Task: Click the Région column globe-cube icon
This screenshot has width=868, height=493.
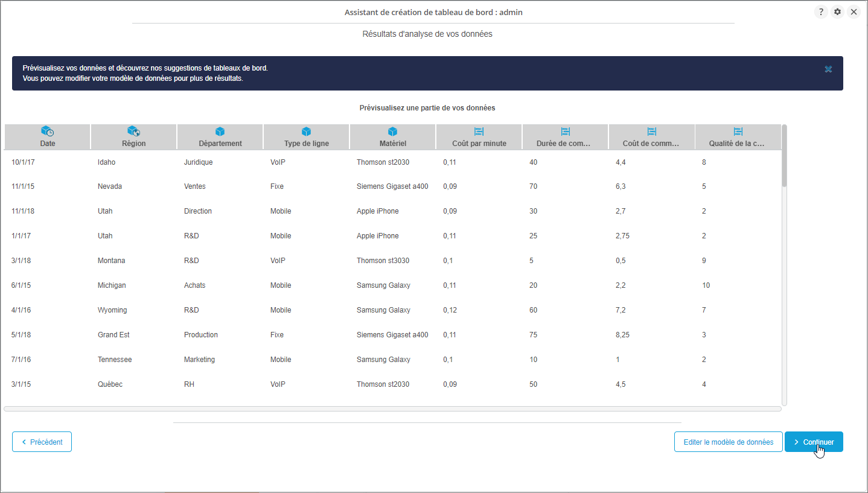Action: click(x=133, y=131)
